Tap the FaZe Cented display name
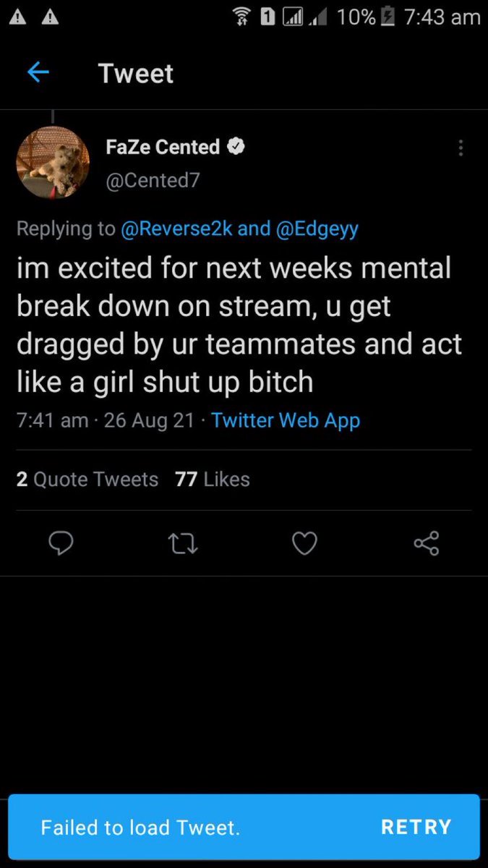The image size is (488, 868). pos(163,147)
